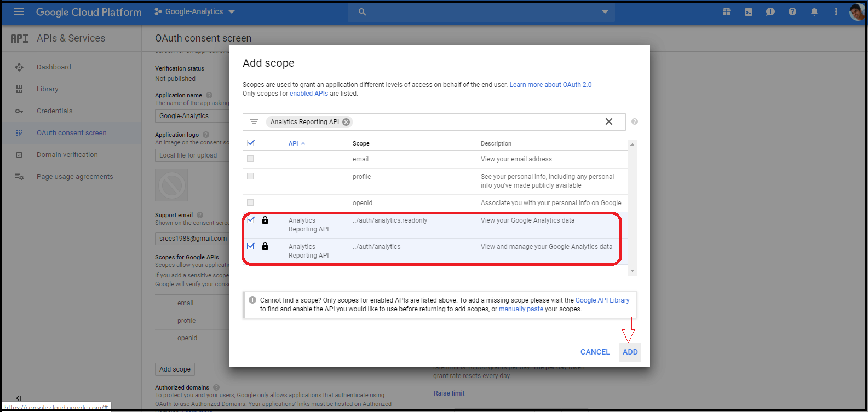
Task: Collapse the sidebar with the arrow icon
Action: tap(19, 398)
